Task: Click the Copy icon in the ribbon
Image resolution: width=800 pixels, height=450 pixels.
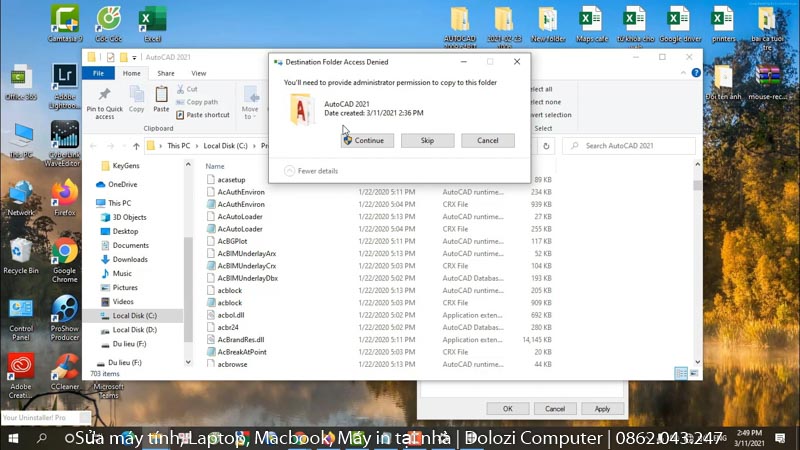Action: tap(137, 96)
